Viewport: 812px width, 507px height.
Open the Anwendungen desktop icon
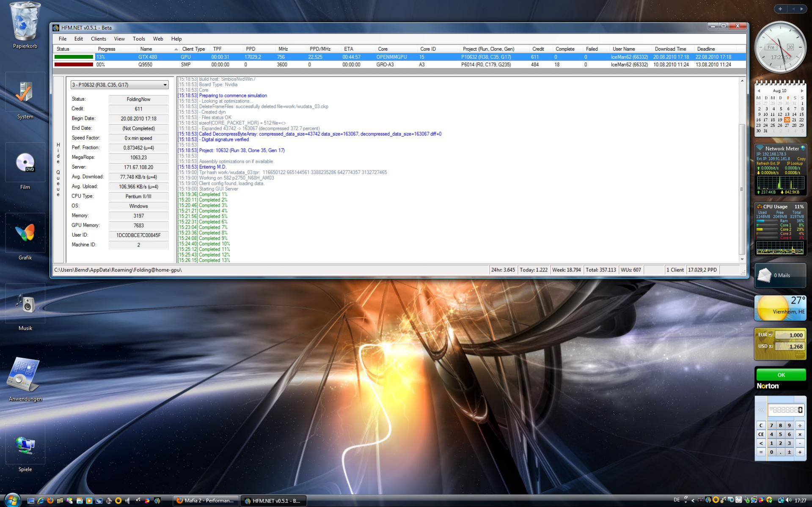(x=25, y=378)
